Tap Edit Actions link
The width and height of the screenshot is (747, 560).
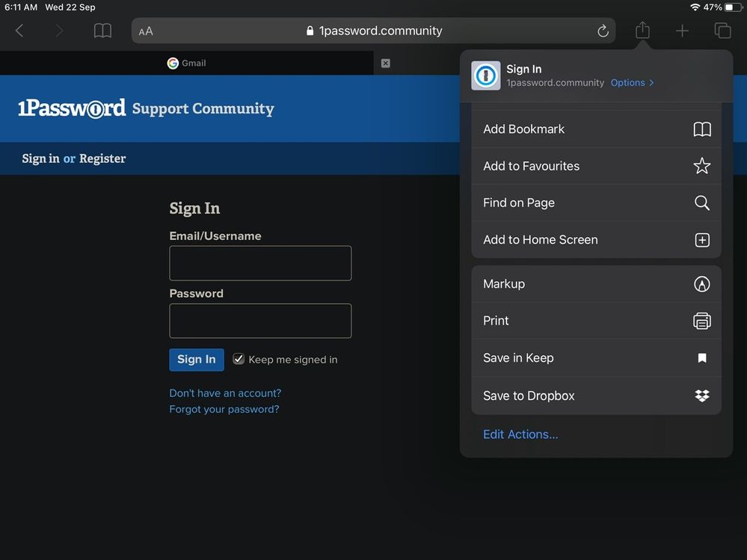[520, 434]
